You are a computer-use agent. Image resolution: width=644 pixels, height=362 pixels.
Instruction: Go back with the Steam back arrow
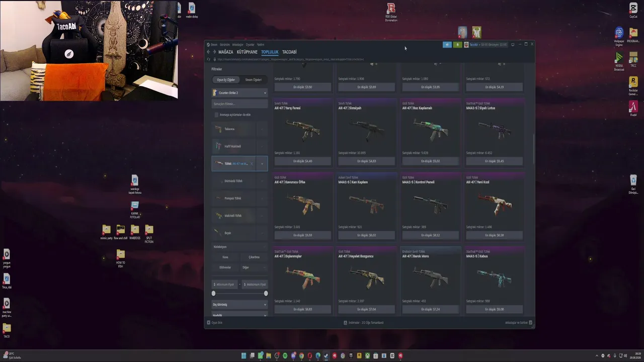[x=208, y=52]
